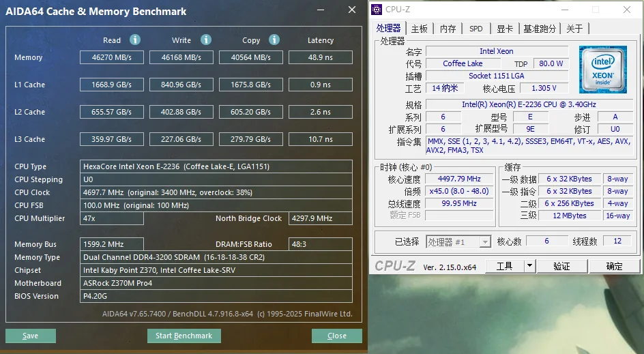Close the AIDA64 window via title bar X
Screen dimensions: 644x354
coord(351,10)
